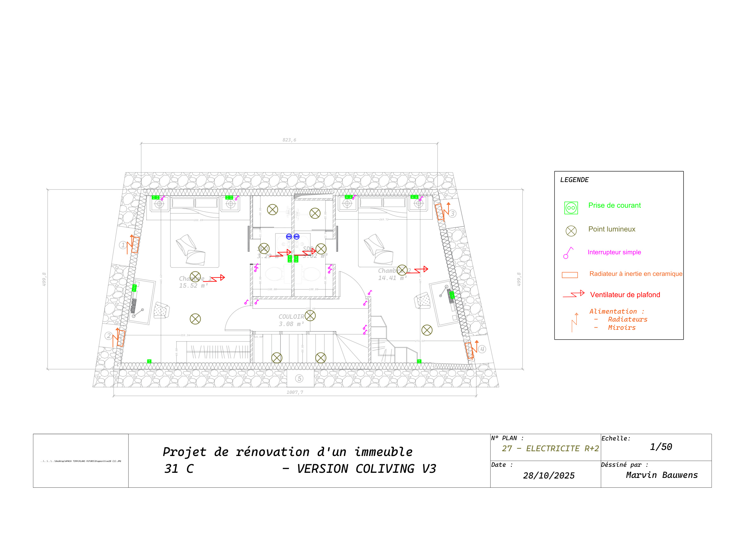Expand the LEGENDE panel header
756x534 pixels.
pos(574,180)
